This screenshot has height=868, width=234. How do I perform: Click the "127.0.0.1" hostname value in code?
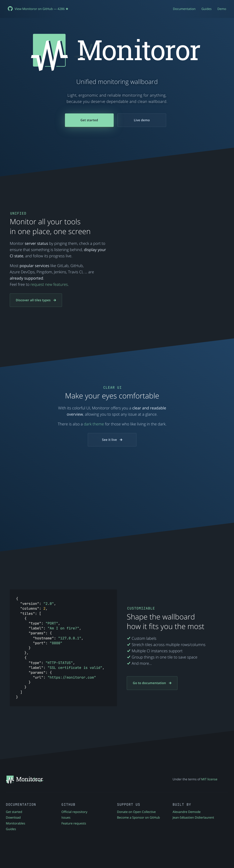(x=70, y=638)
